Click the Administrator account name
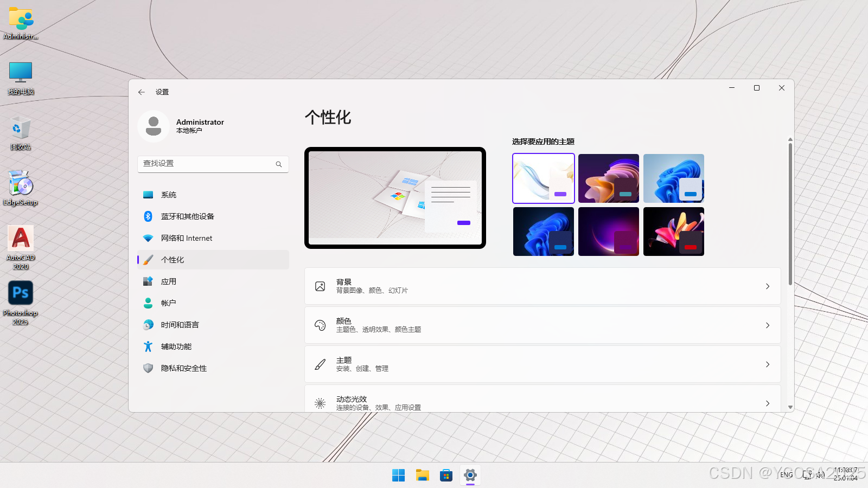This screenshot has height=488, width=868. [200, 122]
